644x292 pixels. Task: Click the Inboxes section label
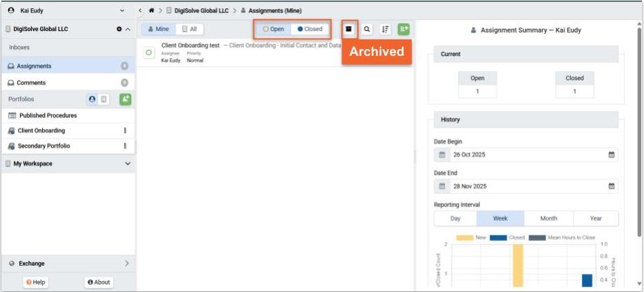coord(19,47)
